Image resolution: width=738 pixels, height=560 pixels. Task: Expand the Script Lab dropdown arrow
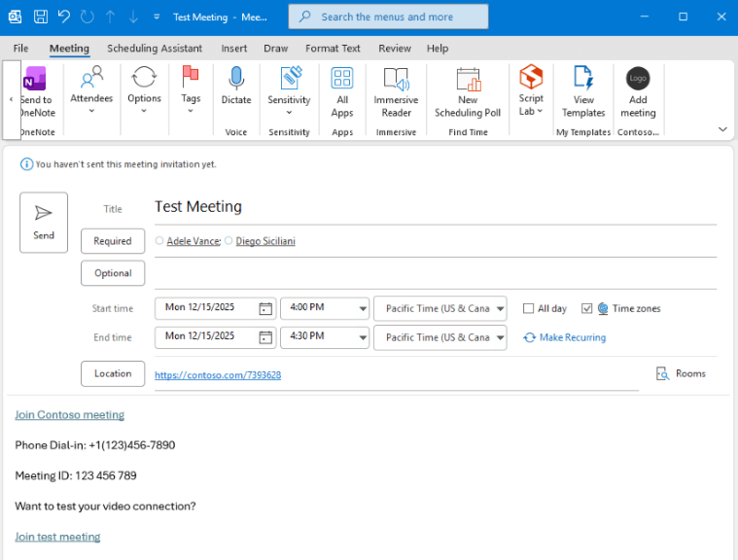tap(540, 111)
